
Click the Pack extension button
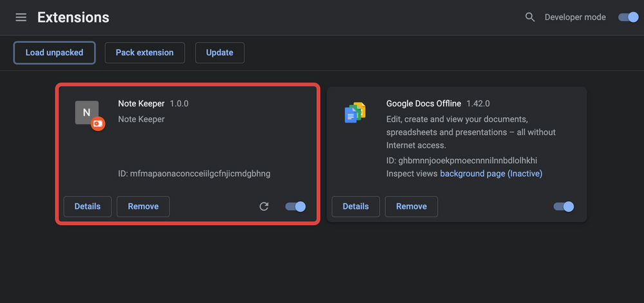144,53
